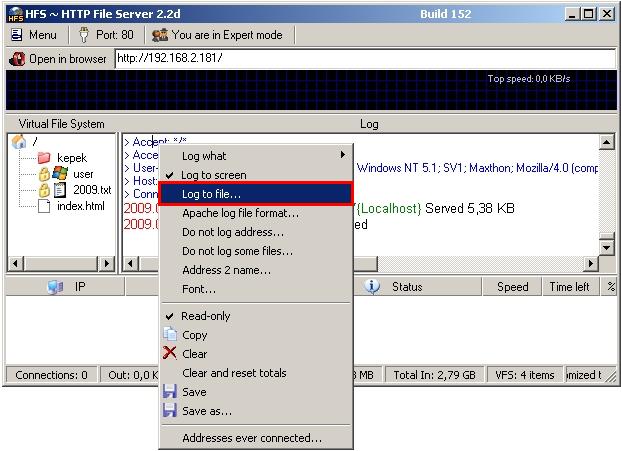Click the Connections: 0 status entry
Viewport: 621px width, 451px height.
[x=51, y=375]
